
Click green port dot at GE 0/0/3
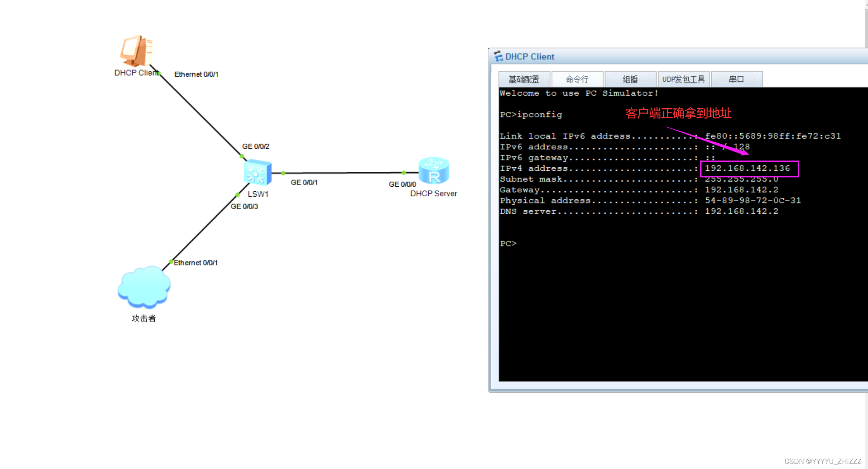(x=238, y=195)
